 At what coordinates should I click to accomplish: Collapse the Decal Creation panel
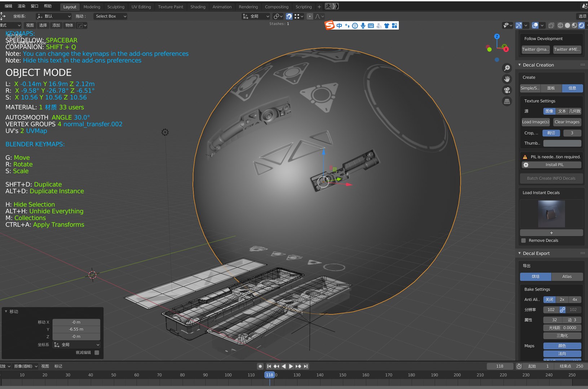[520, 65]
